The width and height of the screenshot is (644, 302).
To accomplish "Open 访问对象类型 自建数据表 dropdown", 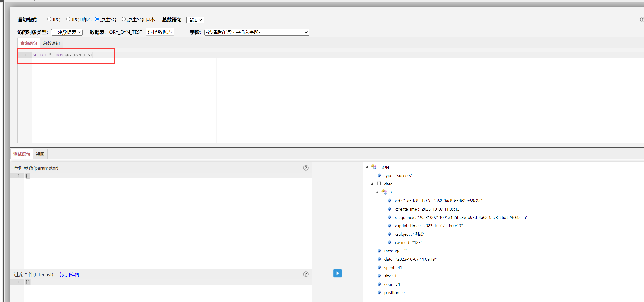I will click(x=67, y=32).
